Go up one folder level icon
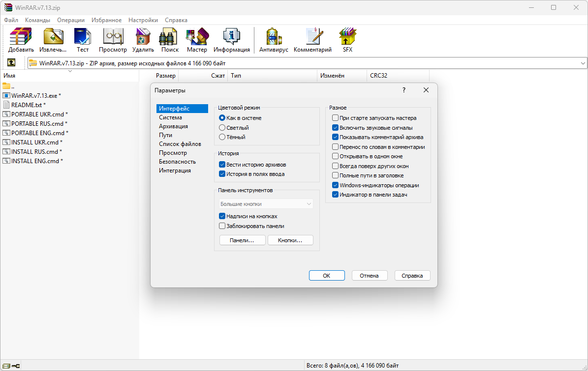Image resolution: width=588 pixels, height=371 pixels. click(11, 63)
